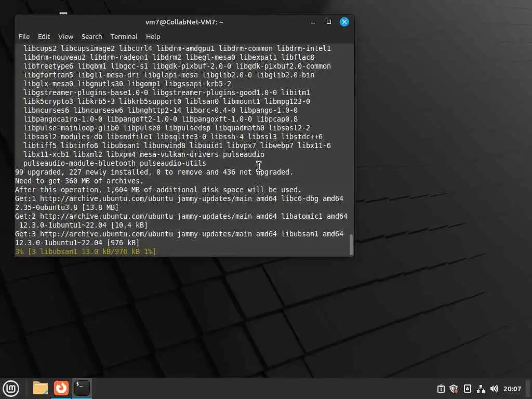Minimize the terminal window
This screenshot has height=399, width=532.
(313, 22)
